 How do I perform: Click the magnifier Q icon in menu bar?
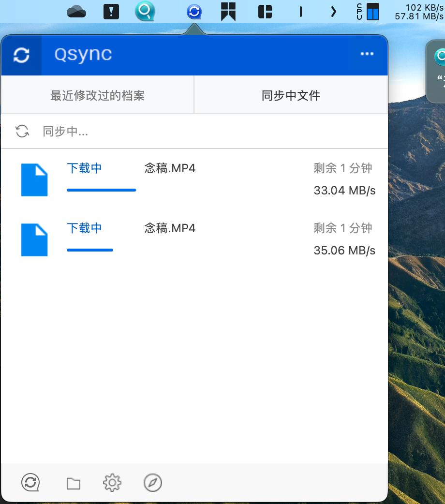pos(145,12)
